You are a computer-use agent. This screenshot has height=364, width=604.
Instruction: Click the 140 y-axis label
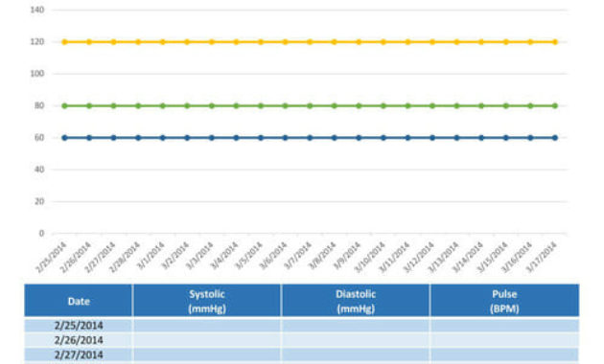[x=37, y=10]
